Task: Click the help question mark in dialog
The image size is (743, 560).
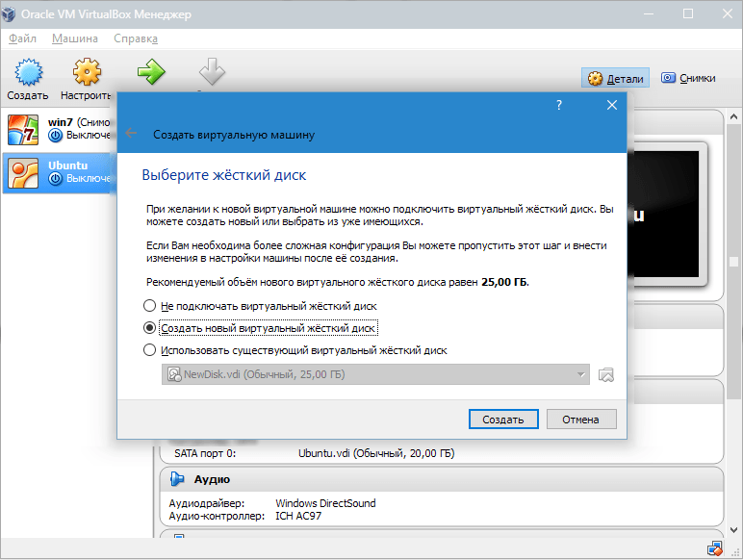Action: point(559,106)
